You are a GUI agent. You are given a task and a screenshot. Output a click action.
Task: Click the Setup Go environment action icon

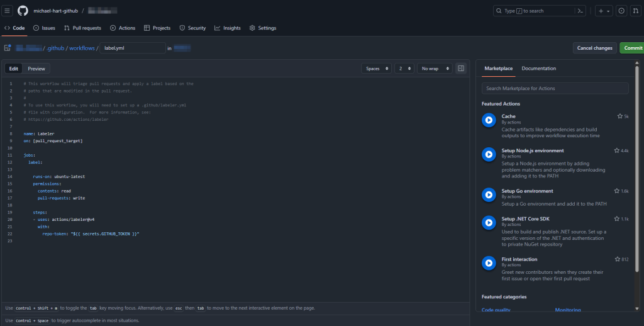(488, 194)
